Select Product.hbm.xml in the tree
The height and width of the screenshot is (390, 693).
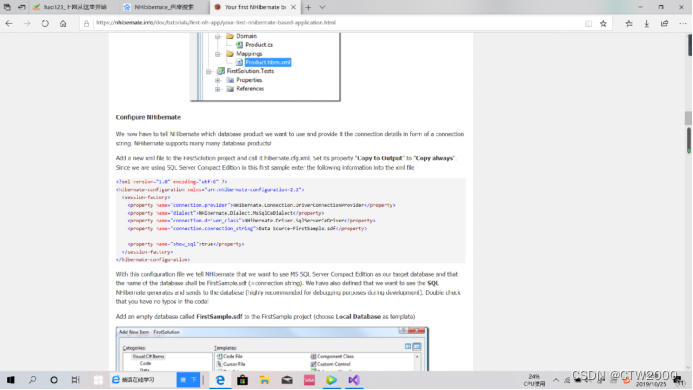pyautogui.click(x=268, y=62)
